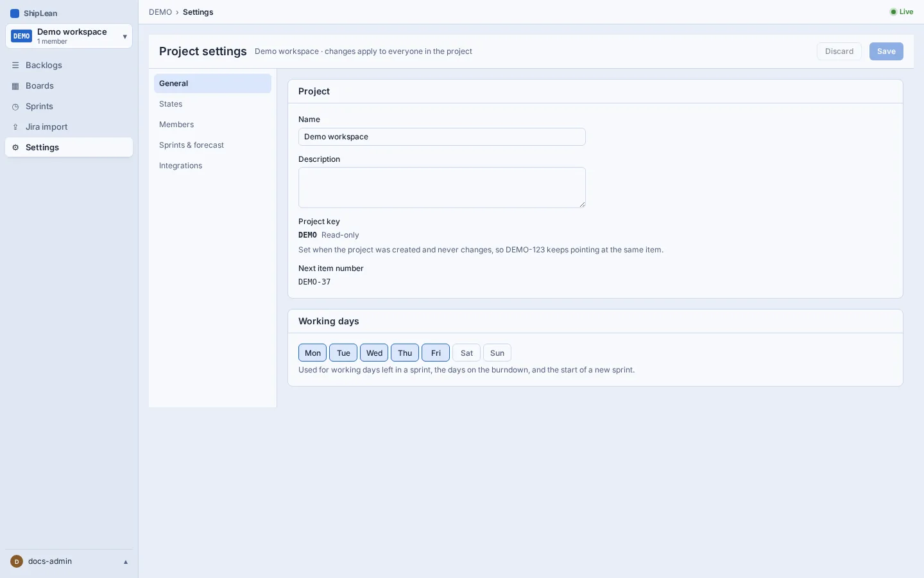
Task: Click the 'Project settings' page heading
Action: click(203, 51)
